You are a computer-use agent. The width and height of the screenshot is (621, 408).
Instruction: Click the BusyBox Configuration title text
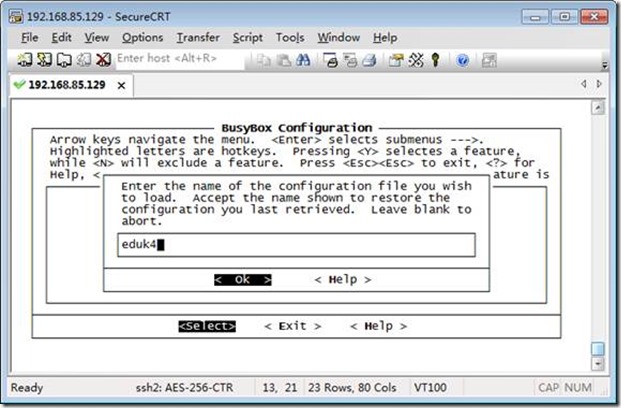[297, 128]
